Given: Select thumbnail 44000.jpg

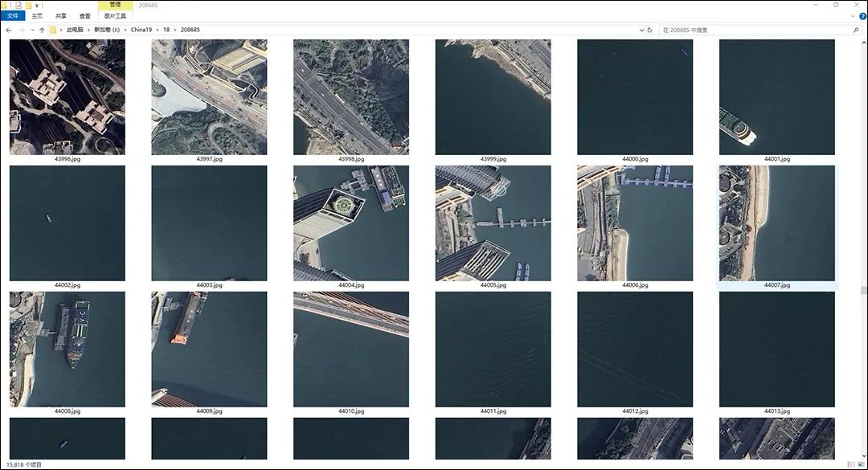Looking at the screenshot, I should 635,97.
